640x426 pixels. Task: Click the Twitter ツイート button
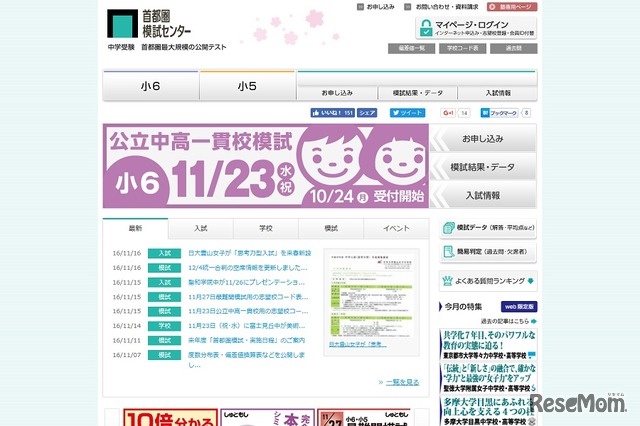(407, 113)
